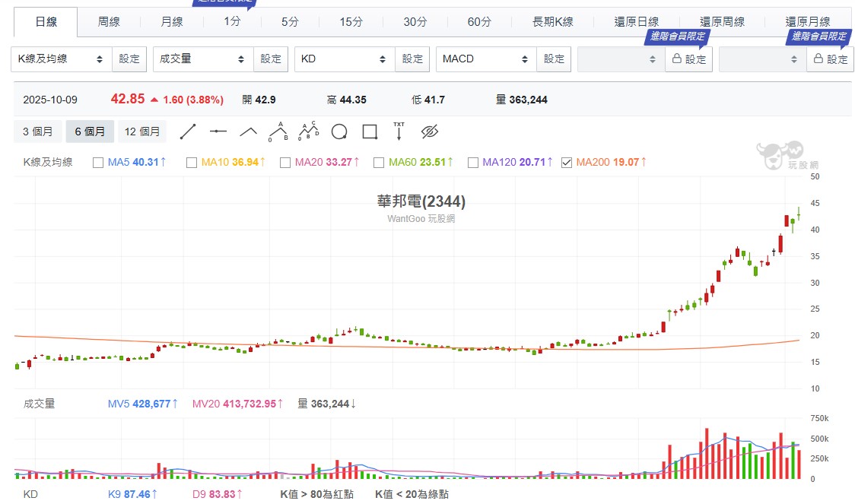Uncheck the MA200 moving average checkbox
Image resolution: width=855 pixels, height=504 pixels.
(x=566, y=162)
